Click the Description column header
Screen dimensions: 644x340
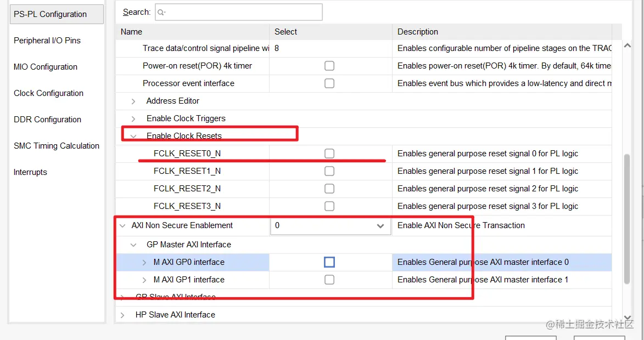(502, 32)
